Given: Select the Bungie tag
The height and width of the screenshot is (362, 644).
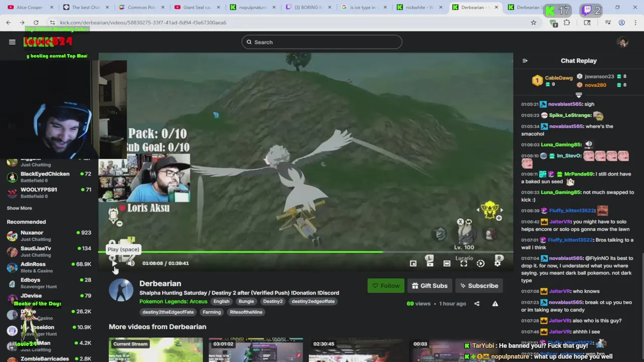Looking at the screenshot, I should click(246, 302).
